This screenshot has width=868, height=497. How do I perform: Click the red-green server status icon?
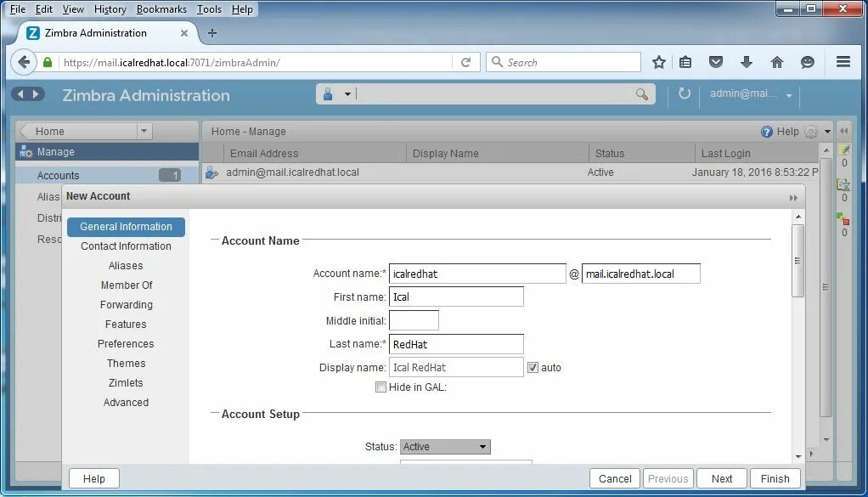click(x=843, y=218)
